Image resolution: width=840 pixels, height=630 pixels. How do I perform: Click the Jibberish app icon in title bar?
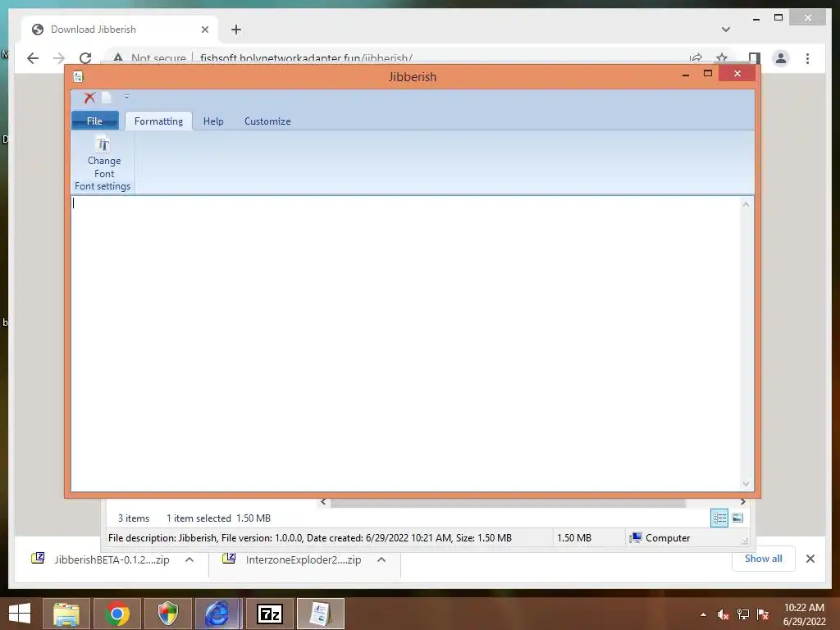(79, 76)
